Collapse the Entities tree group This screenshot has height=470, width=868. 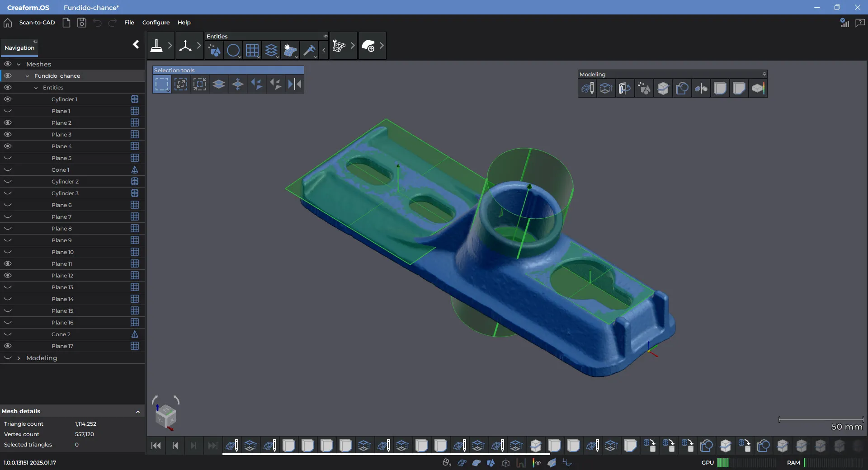36,88
